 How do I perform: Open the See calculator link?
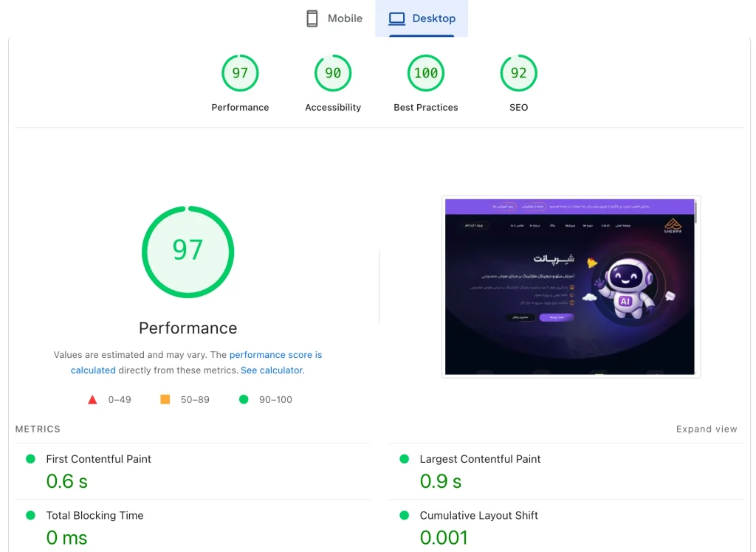point(272,370)
